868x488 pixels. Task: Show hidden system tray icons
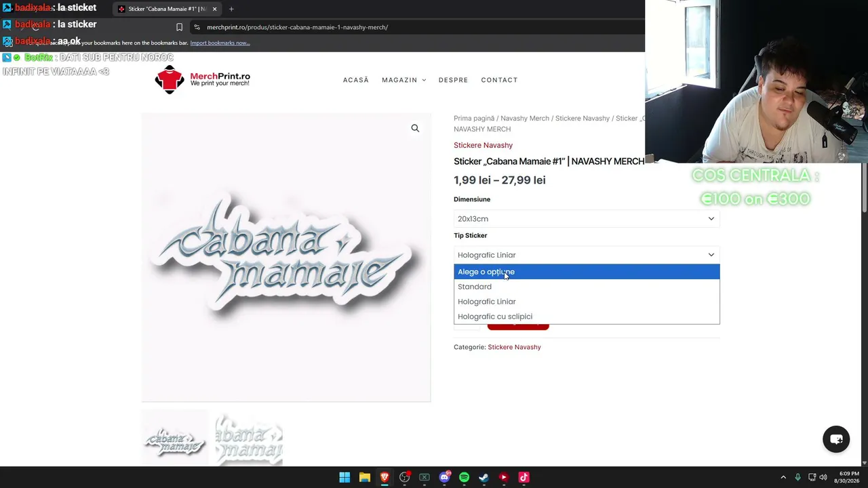783,477
